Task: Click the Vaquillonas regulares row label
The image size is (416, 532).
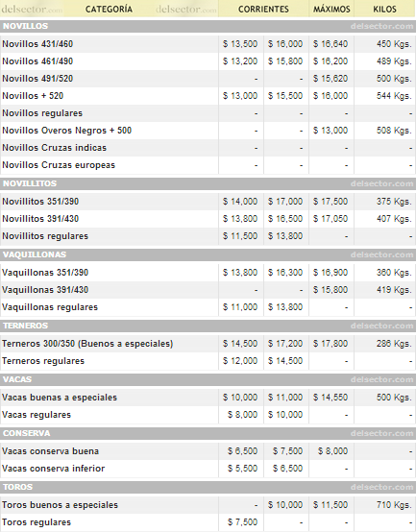Action: click(x=50, y=307)
